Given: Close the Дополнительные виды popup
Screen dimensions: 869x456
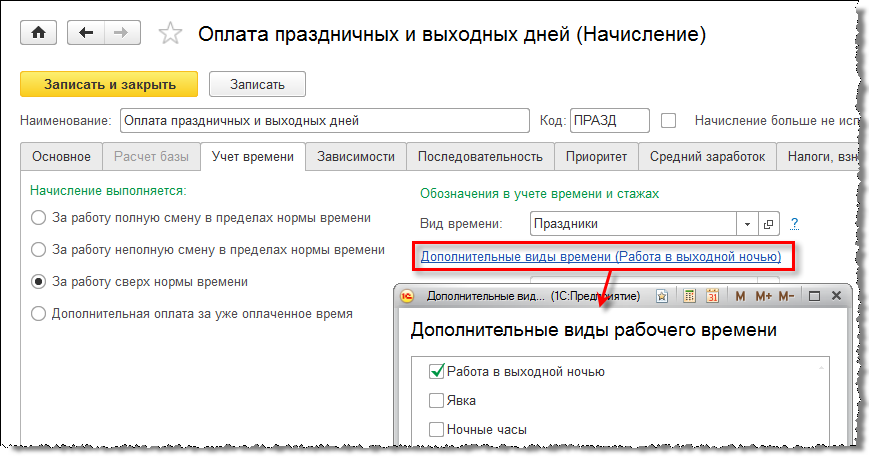Looking at the screenshot, I should point(837,296).
